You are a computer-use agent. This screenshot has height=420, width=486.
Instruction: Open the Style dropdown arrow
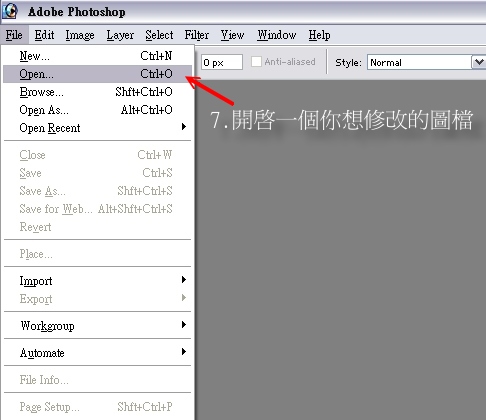(479, 62)
